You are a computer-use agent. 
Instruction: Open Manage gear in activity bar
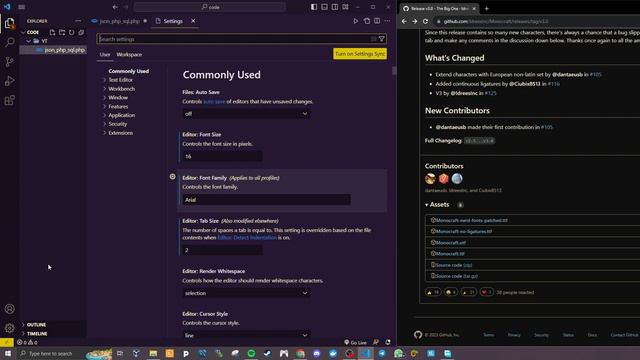tap(9, 328)
